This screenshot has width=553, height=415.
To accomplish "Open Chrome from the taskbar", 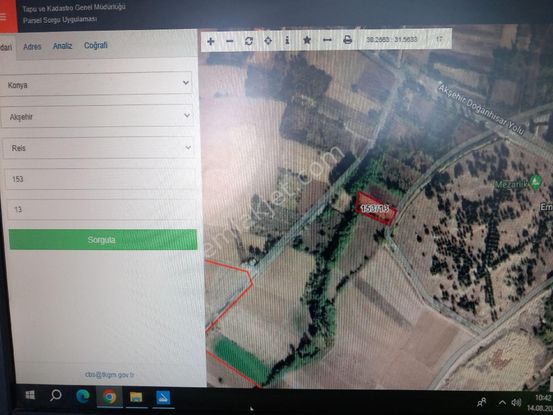I will (110, 397).
